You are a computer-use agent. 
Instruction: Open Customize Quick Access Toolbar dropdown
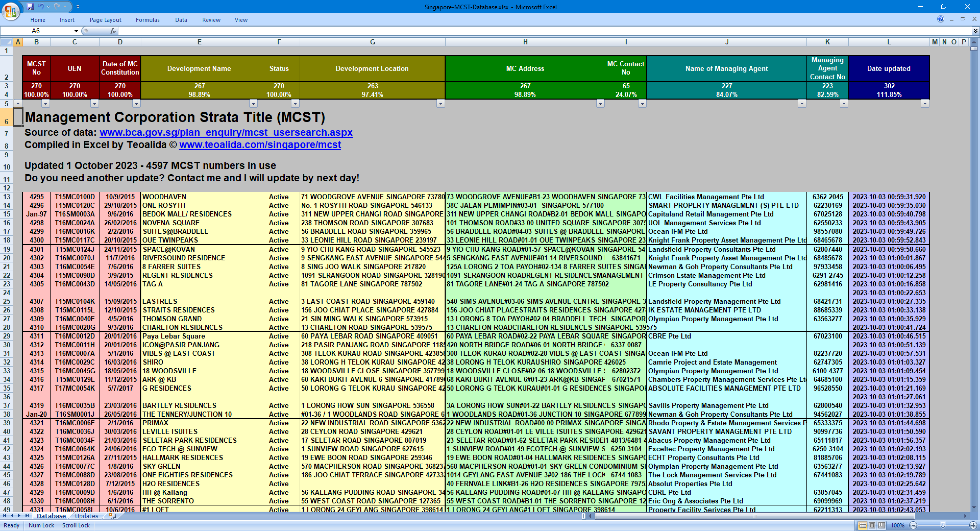pyautogui.click(x=78, y=6)
